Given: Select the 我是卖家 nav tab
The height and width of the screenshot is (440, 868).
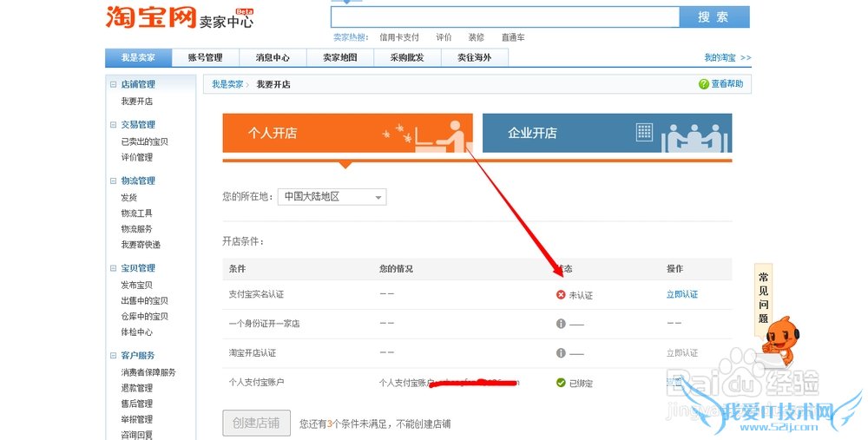Looking at the screenshot, I should tap(138, 57).
